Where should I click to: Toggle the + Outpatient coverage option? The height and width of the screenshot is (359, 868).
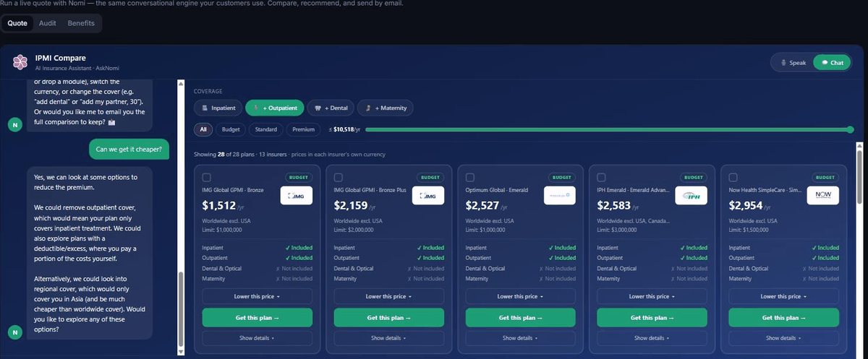(x=275, y=108)
